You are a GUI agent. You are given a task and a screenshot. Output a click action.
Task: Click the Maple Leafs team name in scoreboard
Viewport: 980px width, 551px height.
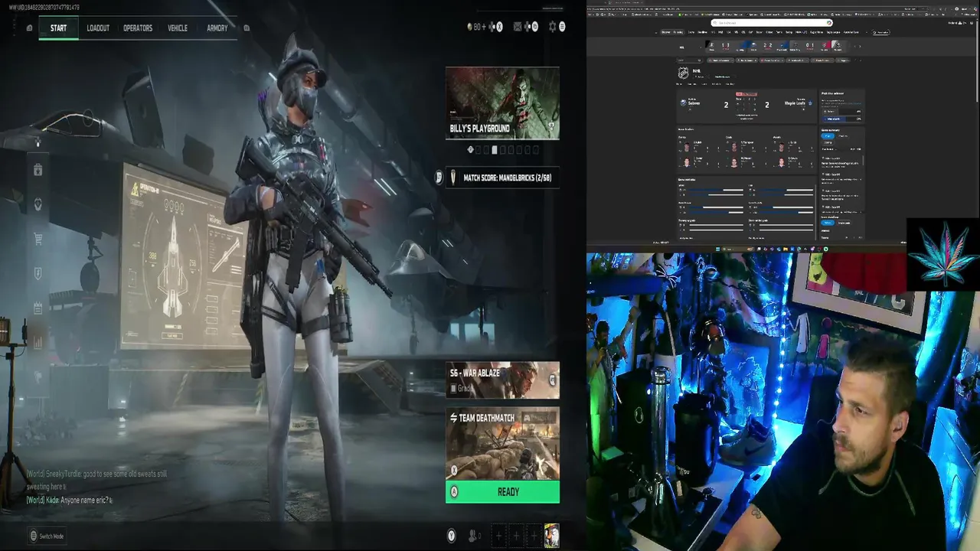tap(795, 103)
